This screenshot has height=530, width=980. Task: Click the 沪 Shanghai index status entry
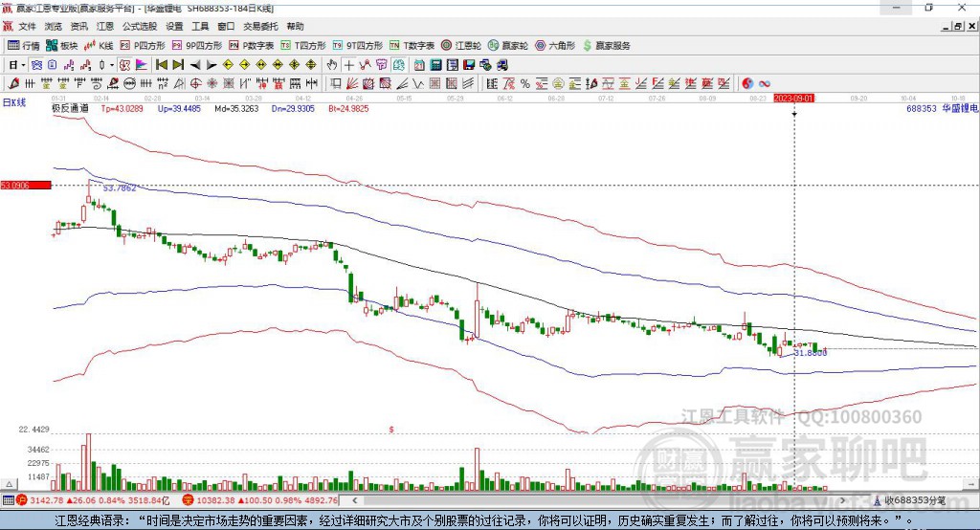tap(94, 500)
